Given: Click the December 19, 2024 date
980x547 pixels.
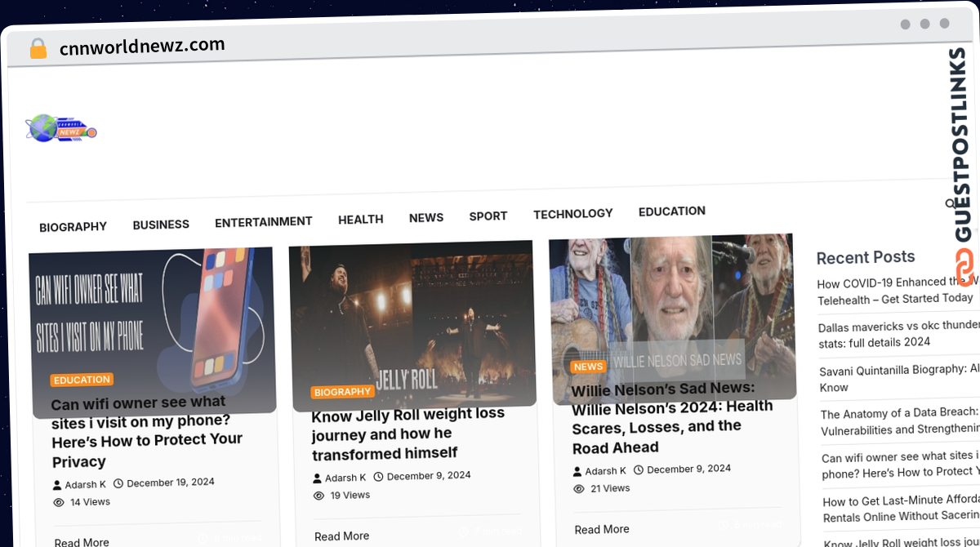Looking at the screenshot, I should [171, 483].
